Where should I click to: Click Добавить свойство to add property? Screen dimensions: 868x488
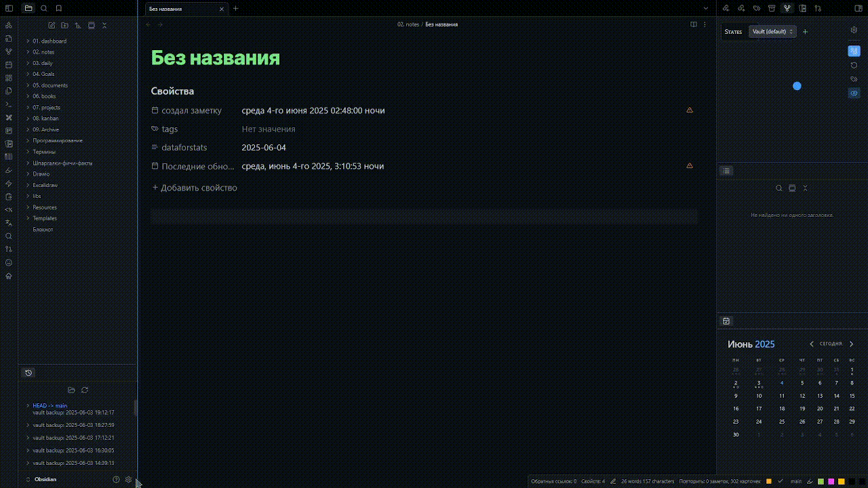point(195,188)
